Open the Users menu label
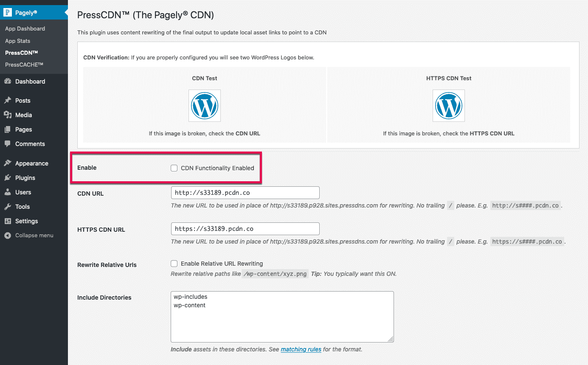Viewport: 588px width, 365px height. [23, 192]
